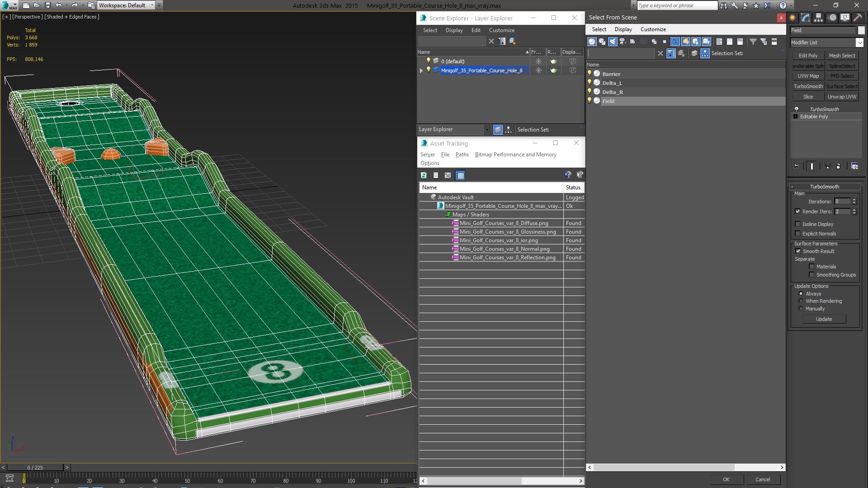Toggle visibility bulb of 0 (default) layer
868x488 pixels.
[x=428, y=61]
